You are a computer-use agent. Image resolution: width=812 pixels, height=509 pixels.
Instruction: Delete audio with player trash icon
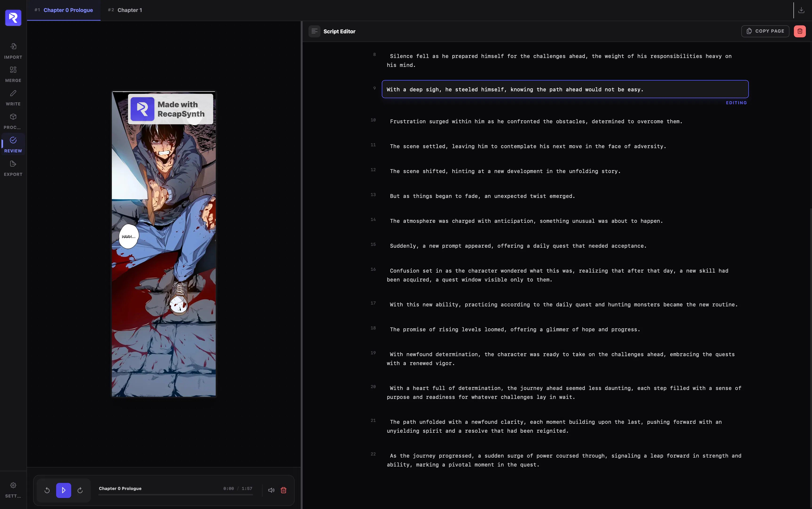(x=284, y=490)
